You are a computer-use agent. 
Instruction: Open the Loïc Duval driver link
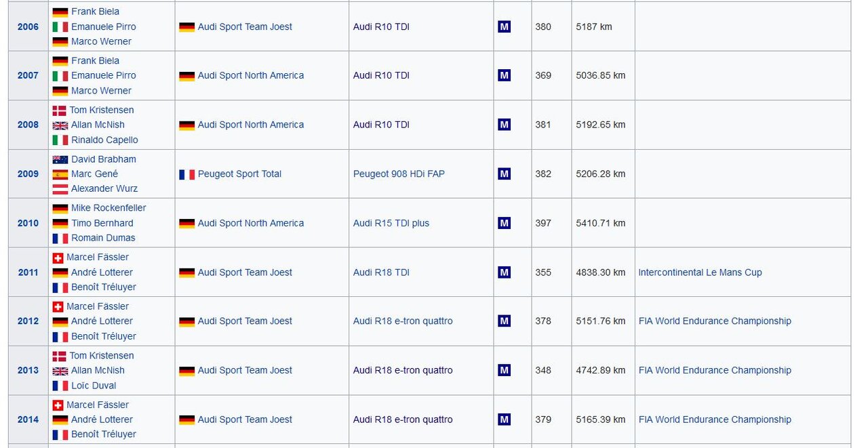[x=94, y=386]
